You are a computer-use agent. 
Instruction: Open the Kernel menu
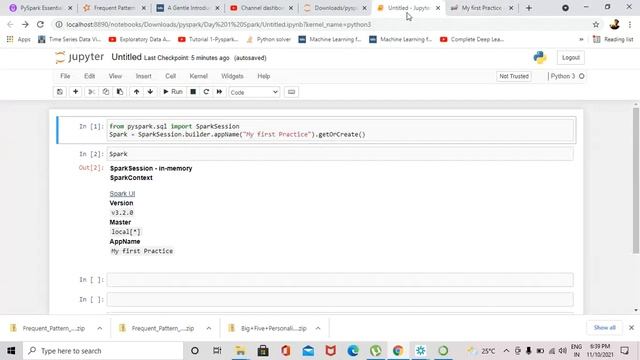coord(198,76)
